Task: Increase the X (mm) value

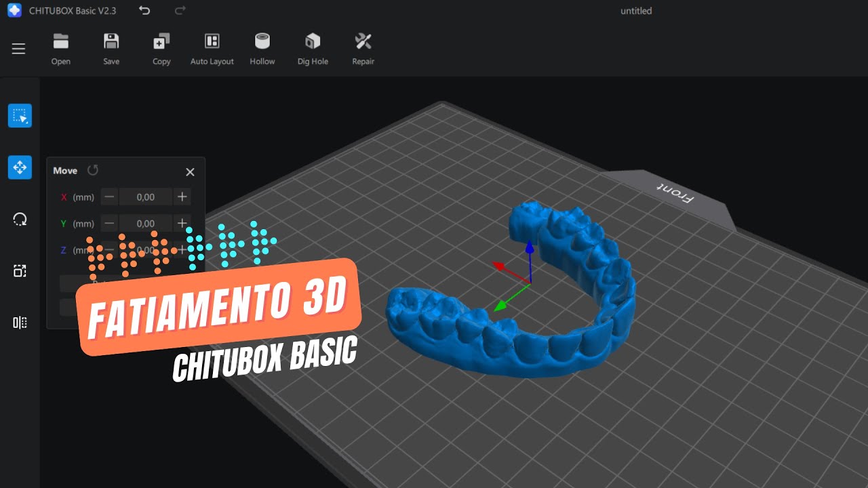Action: point(182,197)
